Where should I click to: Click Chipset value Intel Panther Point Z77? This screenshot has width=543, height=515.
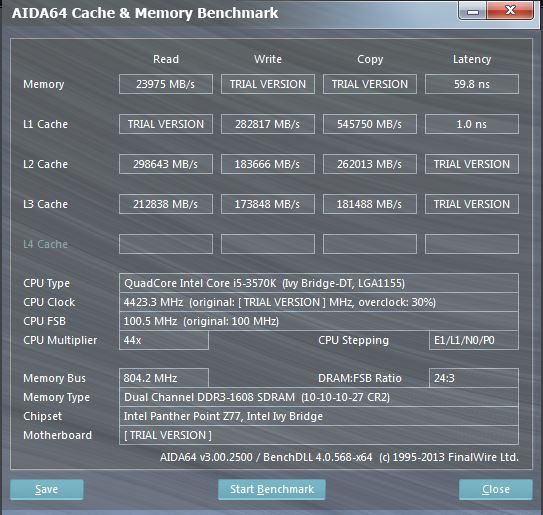tap(319, 416)
